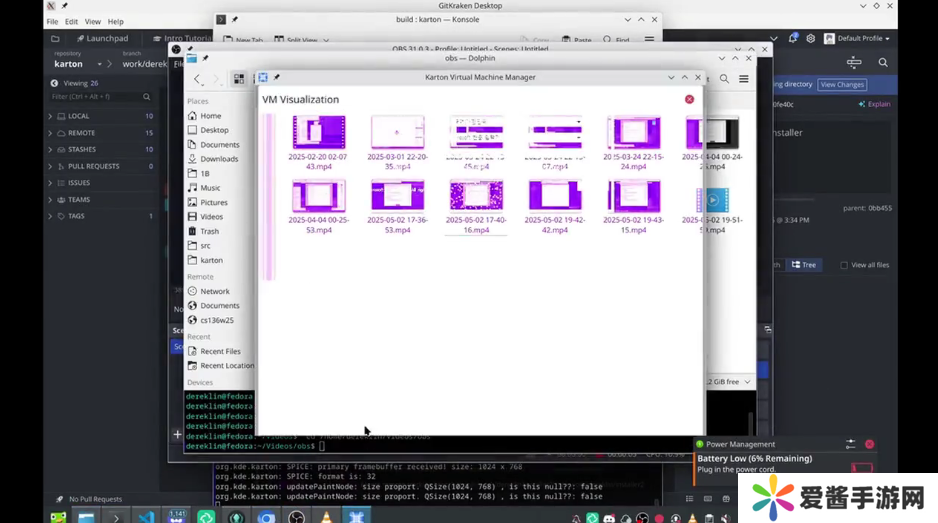The image size is (938, 523).
Task: Toggle the View all files checkbox
Action: (844, 265)
